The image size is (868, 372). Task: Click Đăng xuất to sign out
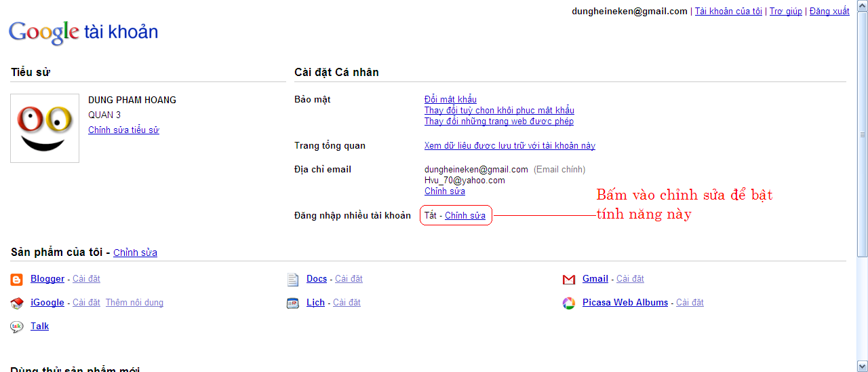pos(829,11)
